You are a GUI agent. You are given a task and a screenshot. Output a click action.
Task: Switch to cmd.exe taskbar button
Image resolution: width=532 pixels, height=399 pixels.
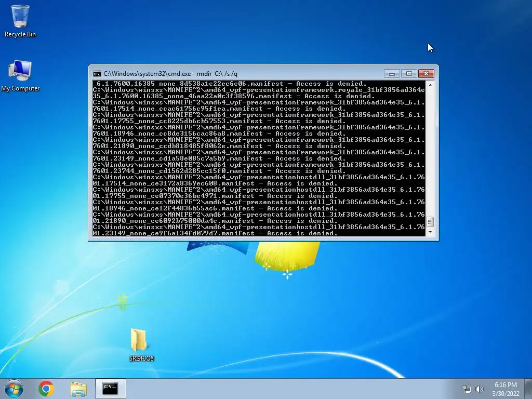coord(111,389)
